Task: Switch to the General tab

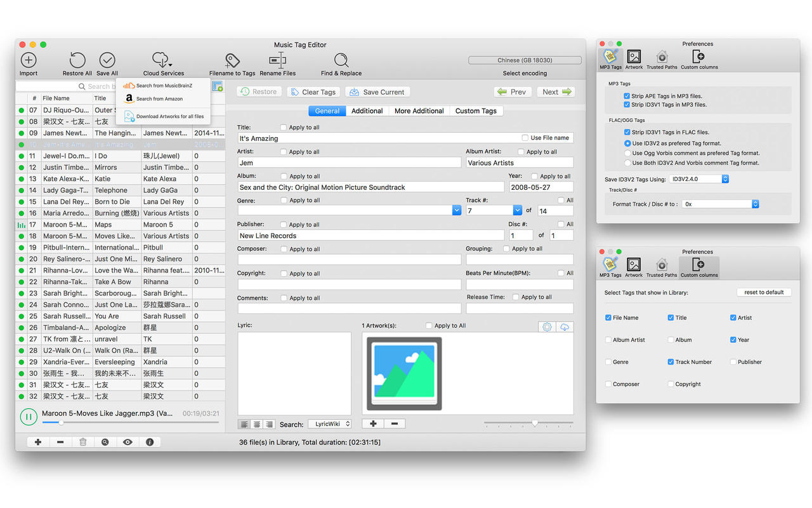Action: (327, 110)
